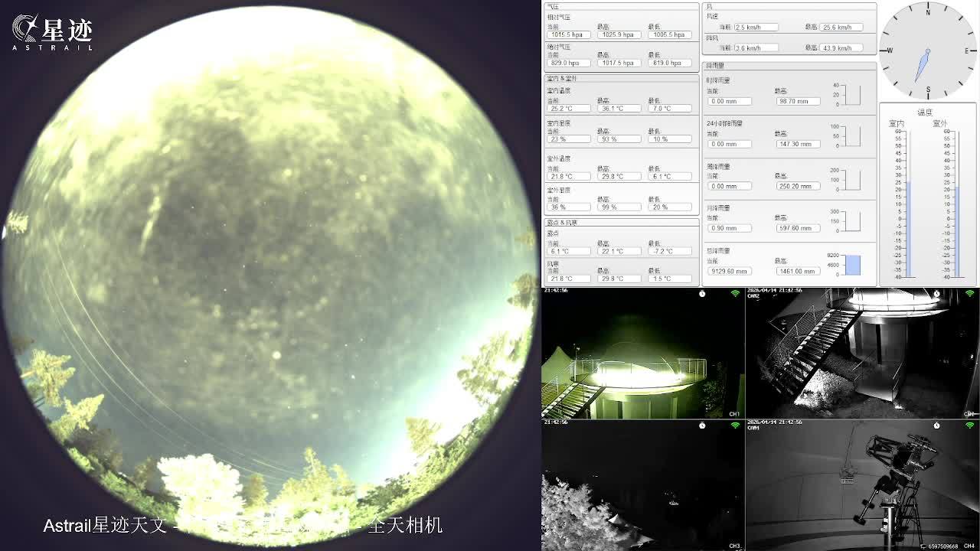Viewport: 980px width, 551px height.
Task: Click the Wi-Fi signal icon on CH4 feed
Action: click(x=969, y=425)
